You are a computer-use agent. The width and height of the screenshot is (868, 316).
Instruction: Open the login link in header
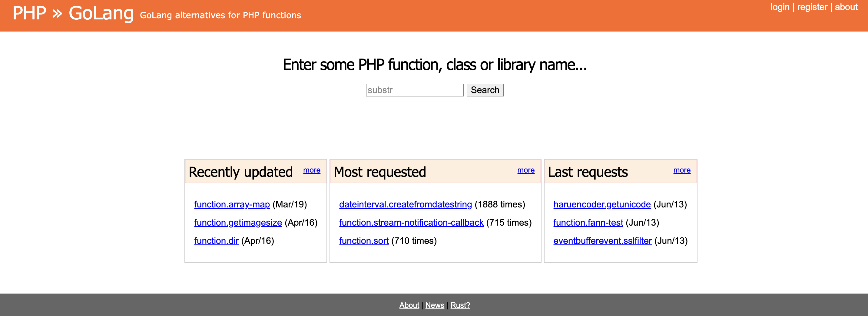pyautogui.click(x=780, y=7)
